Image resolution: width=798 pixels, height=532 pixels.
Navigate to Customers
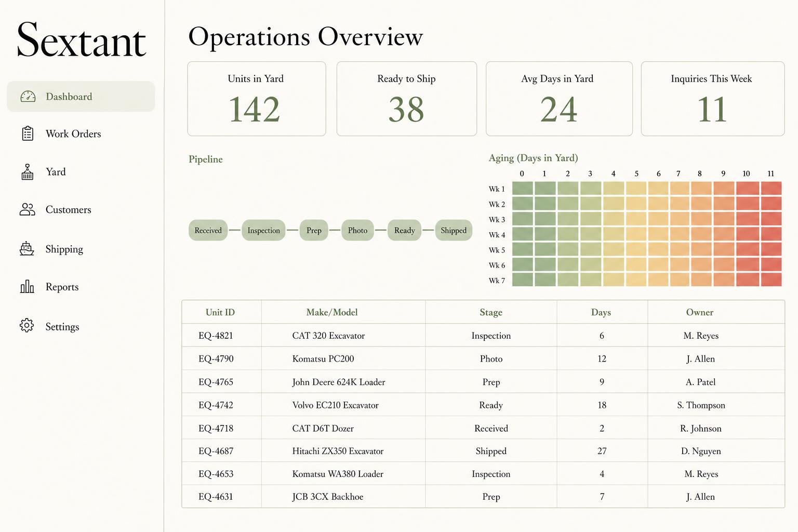point(68,210)
